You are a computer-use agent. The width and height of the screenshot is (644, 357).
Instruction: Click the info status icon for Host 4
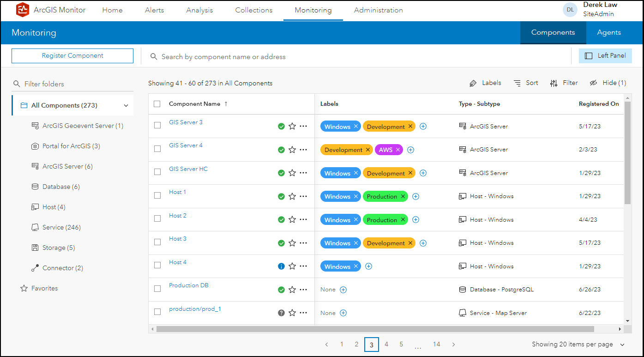tap(281, 266)
